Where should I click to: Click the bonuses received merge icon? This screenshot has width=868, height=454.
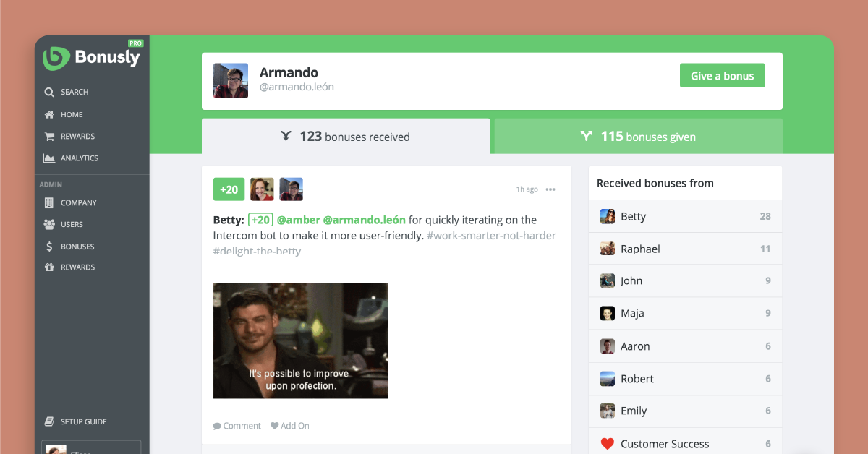coord(286,136)
